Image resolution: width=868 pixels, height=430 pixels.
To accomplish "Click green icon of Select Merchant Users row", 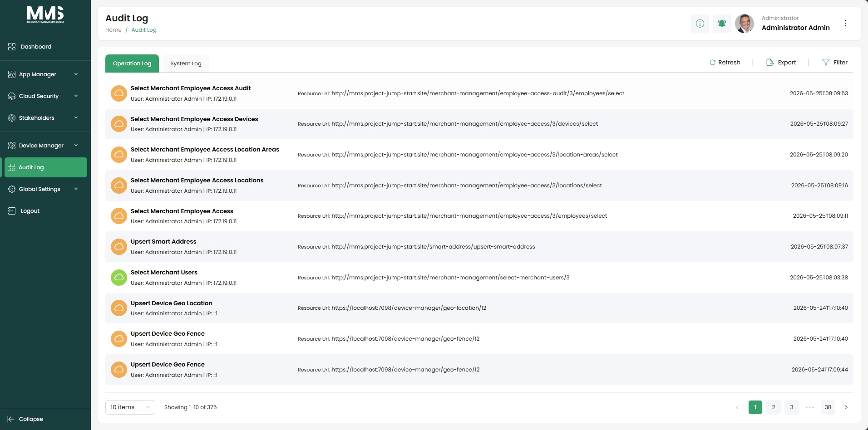I will 119,278.
